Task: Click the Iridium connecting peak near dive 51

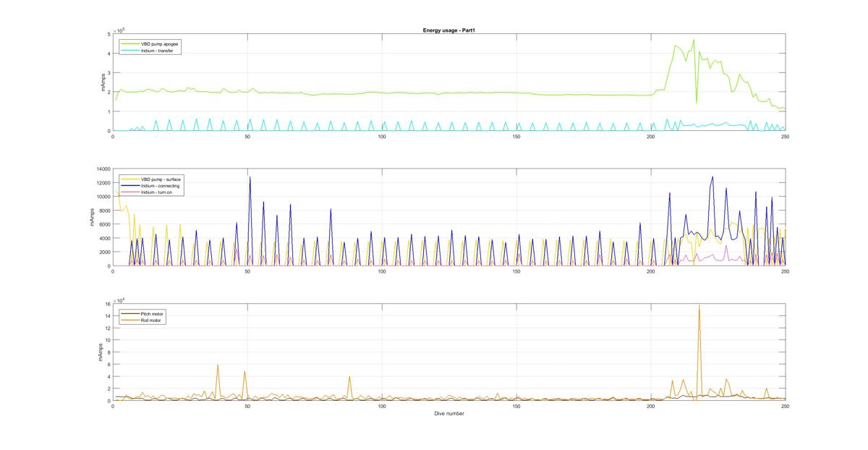Action: pyautogui.click(x=250, y=177)
